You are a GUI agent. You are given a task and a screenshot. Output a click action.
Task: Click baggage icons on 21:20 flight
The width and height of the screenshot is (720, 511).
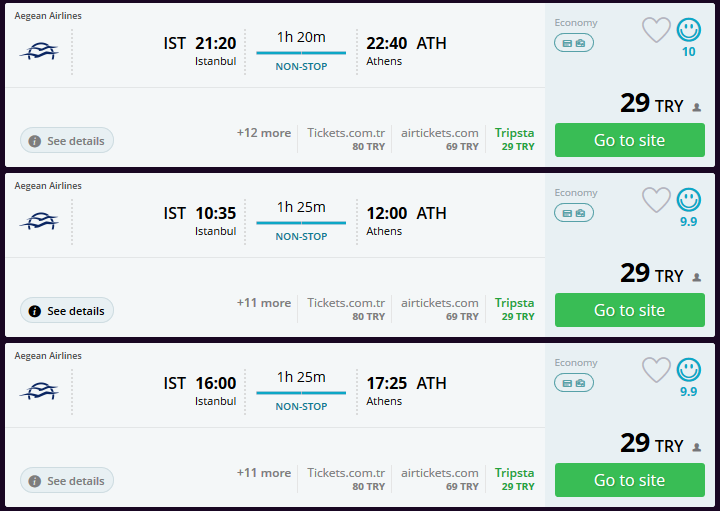[574, 43]
